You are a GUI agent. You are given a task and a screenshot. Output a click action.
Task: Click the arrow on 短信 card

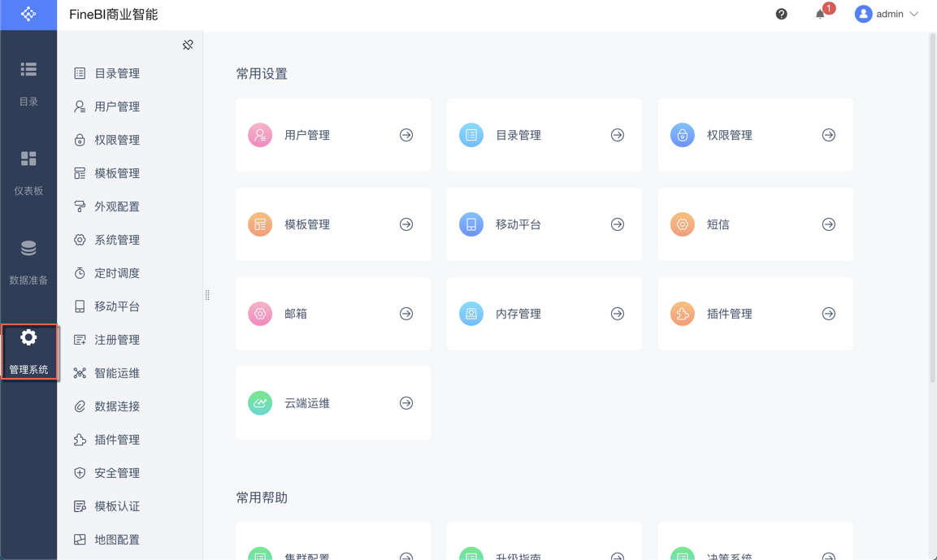pos(828,224)
